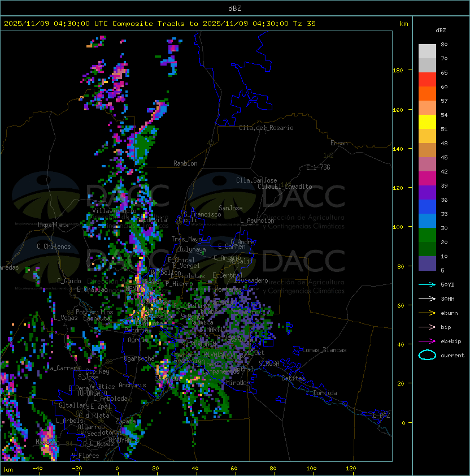Select the magenta legend swatch near 42
The image size is (470, 476).
point(427,178)
